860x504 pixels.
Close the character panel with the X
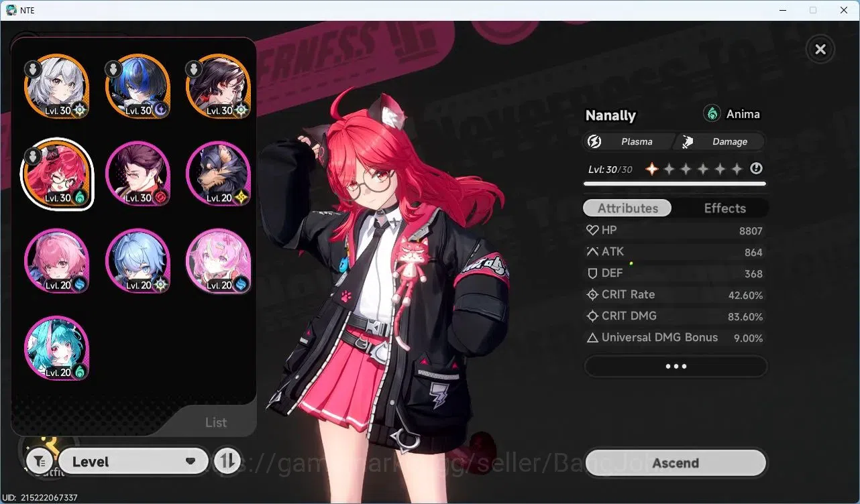point(820,49)
